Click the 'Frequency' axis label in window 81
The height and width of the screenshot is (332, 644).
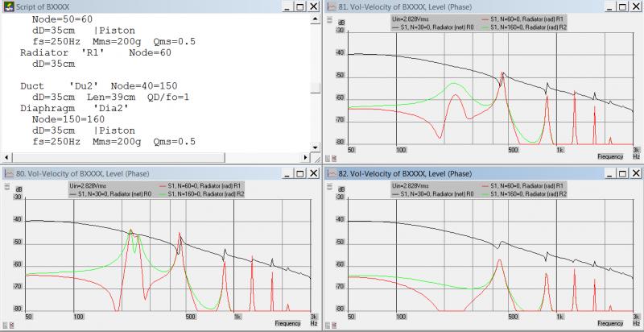(x=610, y=156)
